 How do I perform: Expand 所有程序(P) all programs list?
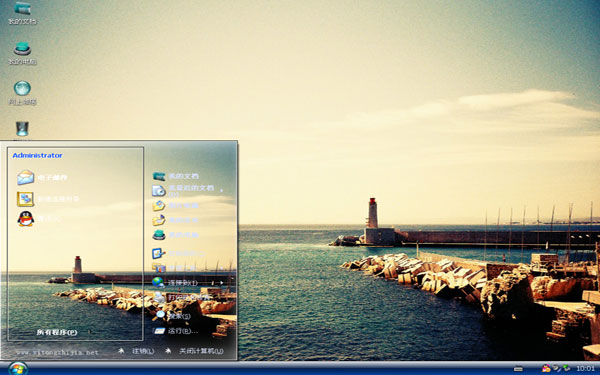pyautogui.click(x=57, y=332)
